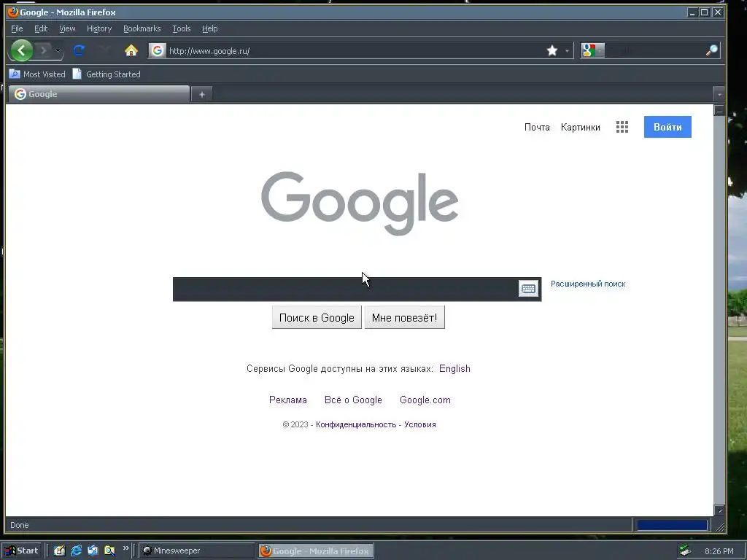Click the blue Войти sign-in button

(667, 127)
